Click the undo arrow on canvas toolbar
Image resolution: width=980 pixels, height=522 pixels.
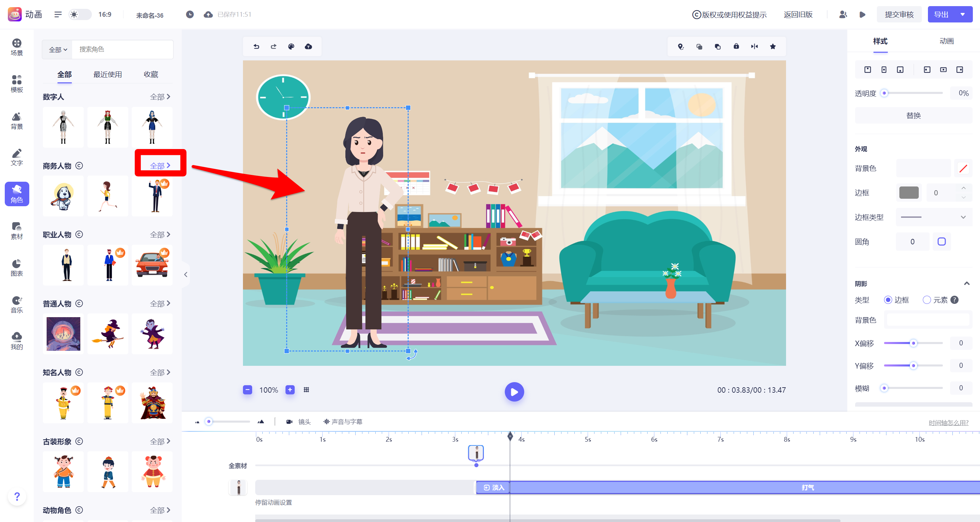pos(257,46)
